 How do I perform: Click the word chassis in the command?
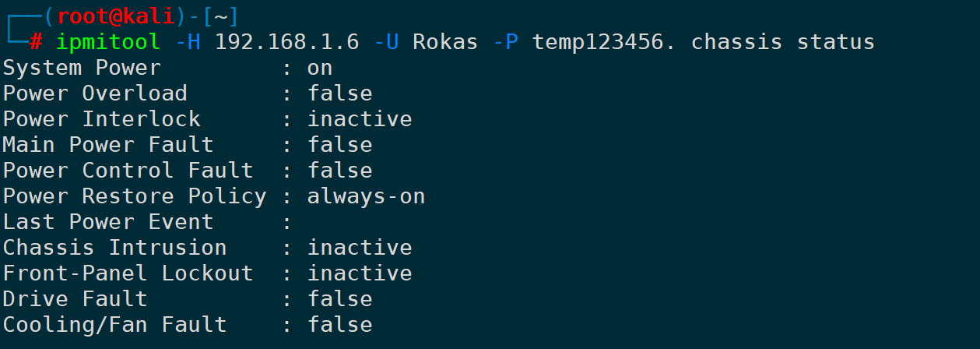pyautogui.click(x=736, y=42)
